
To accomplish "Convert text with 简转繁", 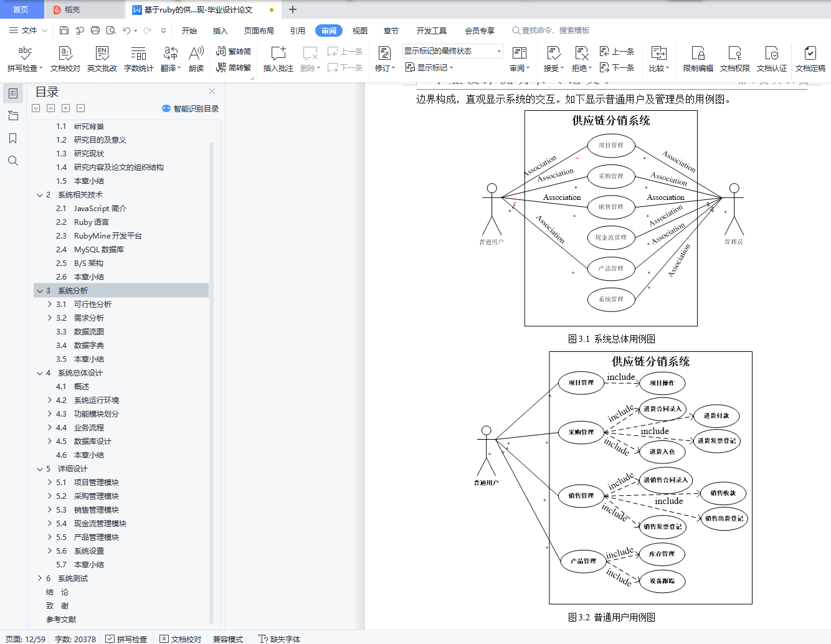I will (234, 67).
